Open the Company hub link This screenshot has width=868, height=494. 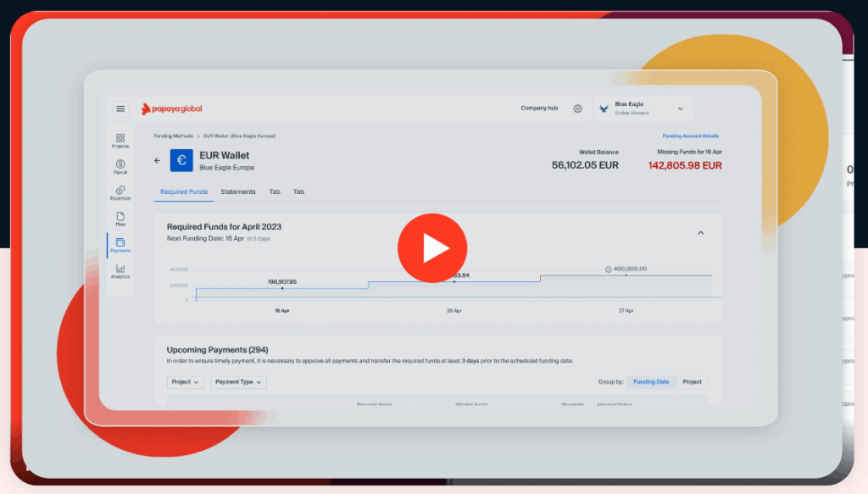tap(539, 108)
